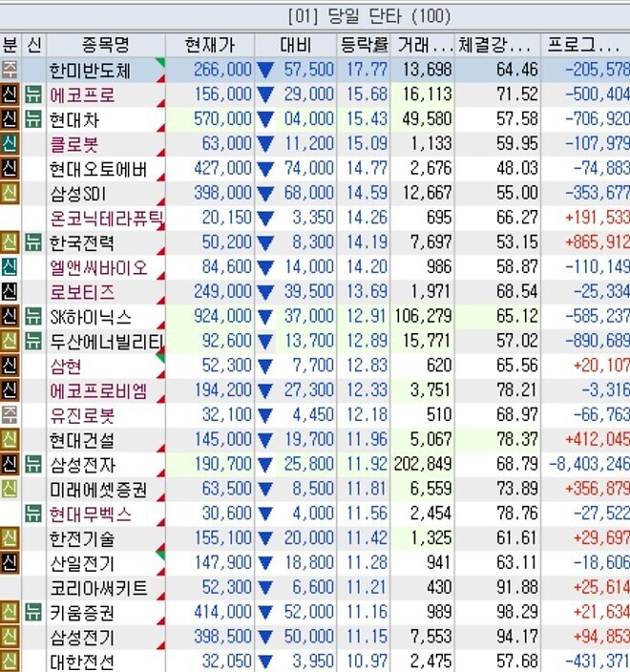
Task: Click the 신 badge beside 미래에셋증권
Action: click(x=10, y=489)
